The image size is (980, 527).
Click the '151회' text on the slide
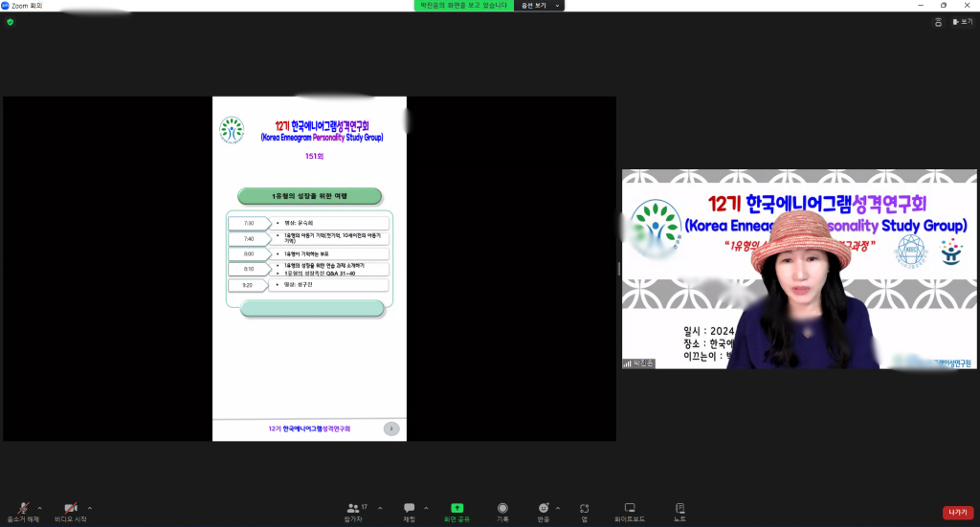(x=314, y=156)
